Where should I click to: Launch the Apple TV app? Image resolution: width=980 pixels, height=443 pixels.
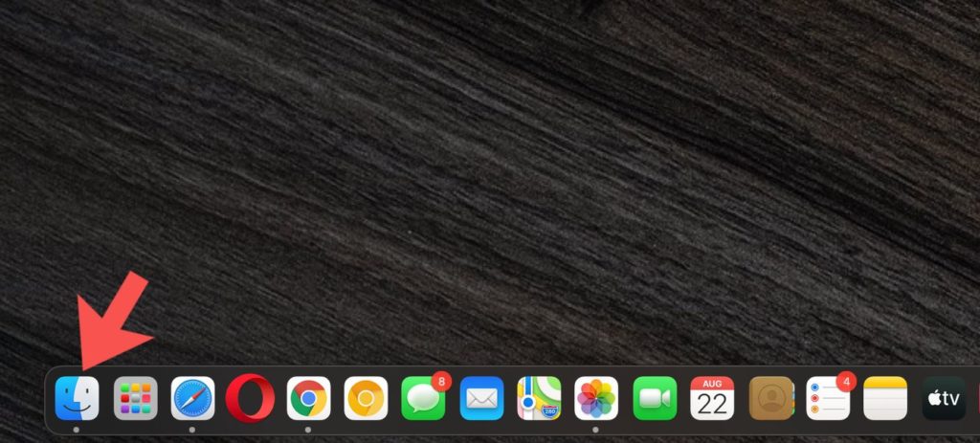coord(943,398)
